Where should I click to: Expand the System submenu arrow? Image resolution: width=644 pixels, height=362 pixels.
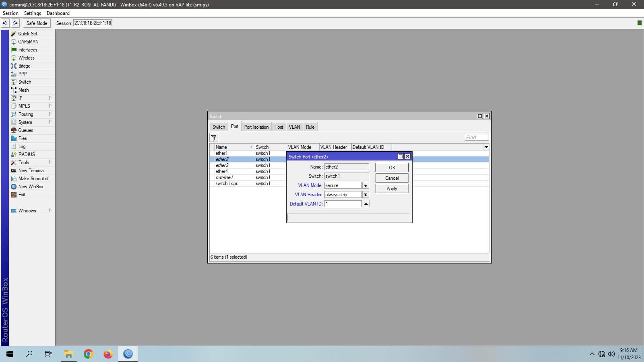coord(50,122)
